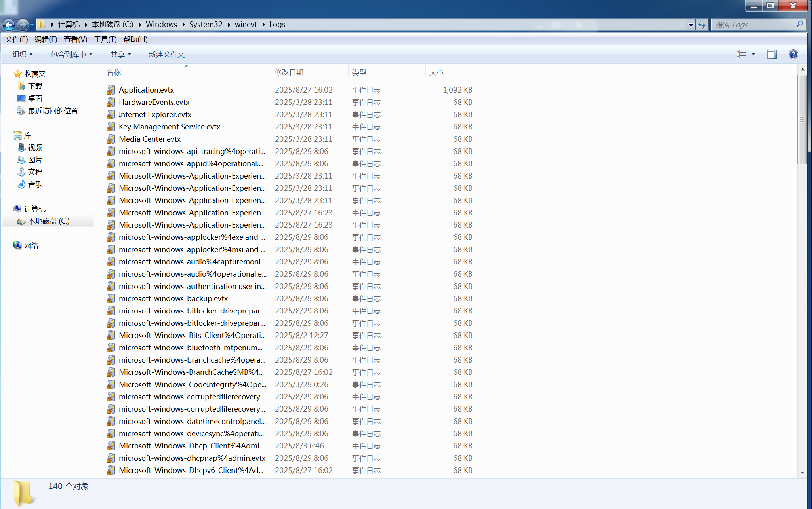Click the Back navigation arrow button

point(9,25)
